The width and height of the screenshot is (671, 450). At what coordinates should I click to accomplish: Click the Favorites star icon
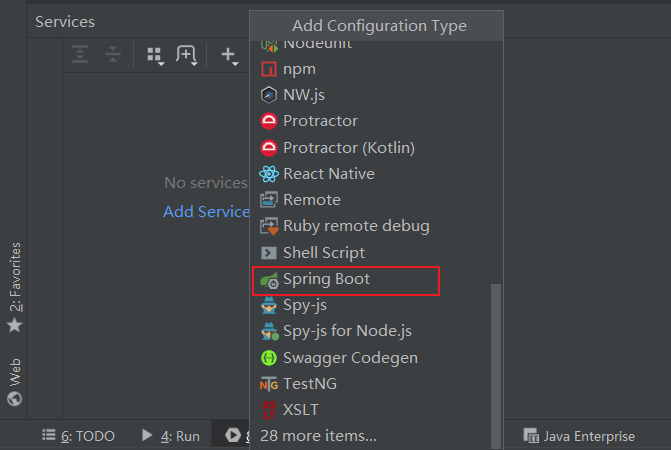tap(15, 325)
